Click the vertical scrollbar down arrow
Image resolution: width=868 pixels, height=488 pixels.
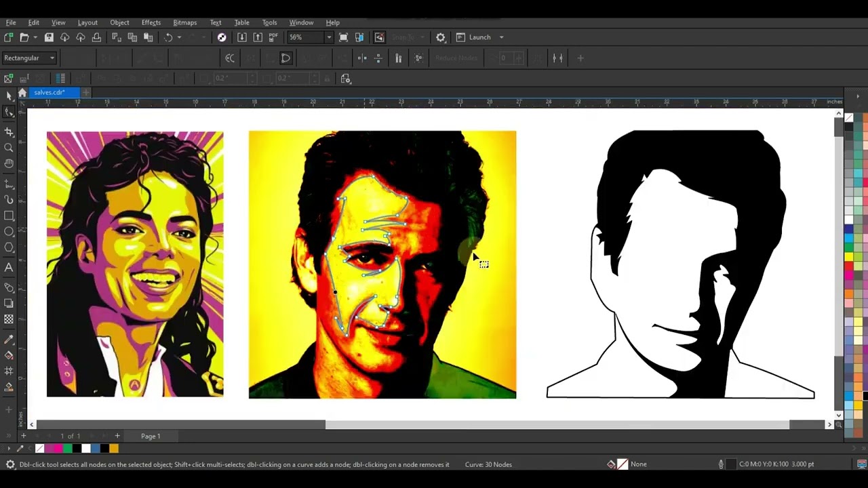[839, 415]
